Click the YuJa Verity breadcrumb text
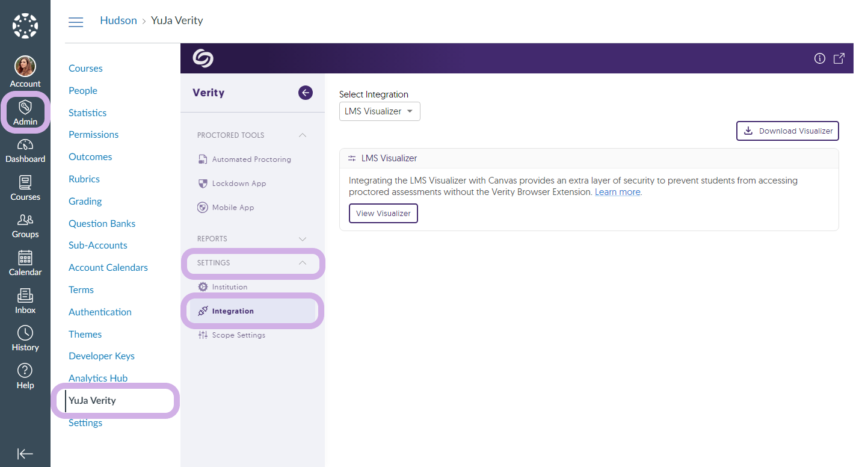 click(x=177, y=20)
